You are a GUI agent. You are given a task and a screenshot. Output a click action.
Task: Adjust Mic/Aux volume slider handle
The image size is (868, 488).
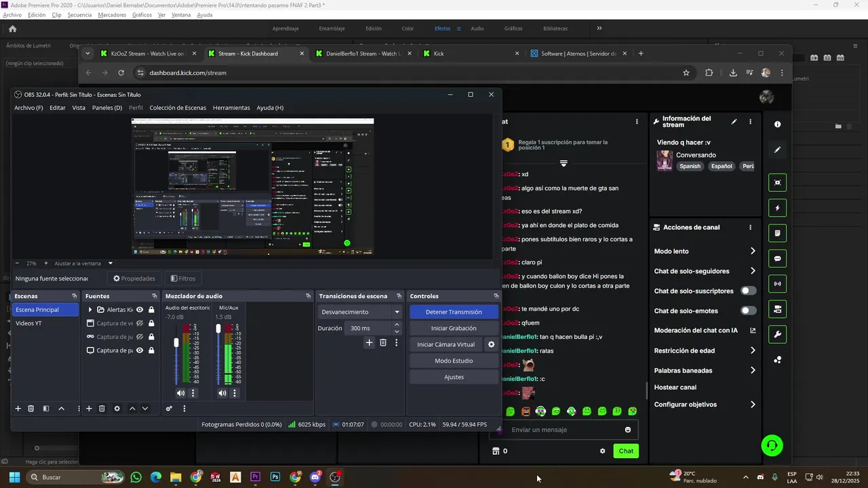click(218, 329)
